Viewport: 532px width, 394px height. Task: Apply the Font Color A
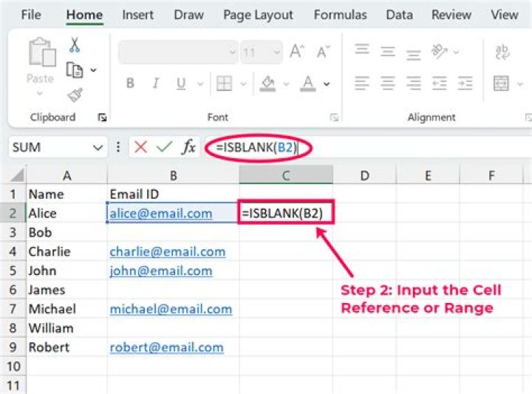pos(307,84)
